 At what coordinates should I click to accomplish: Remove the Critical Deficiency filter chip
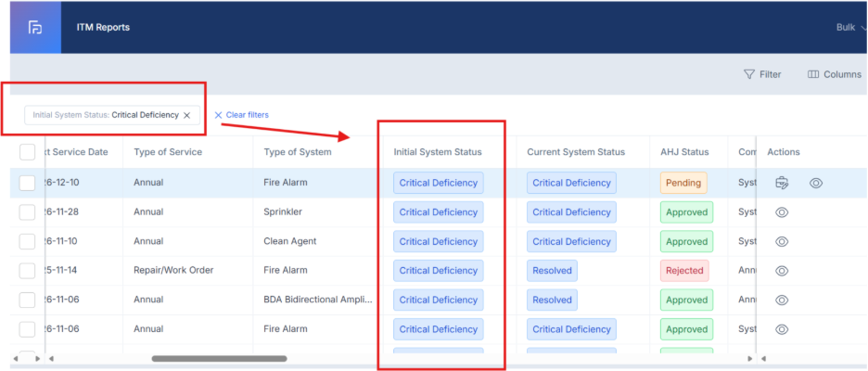(186, 115)
